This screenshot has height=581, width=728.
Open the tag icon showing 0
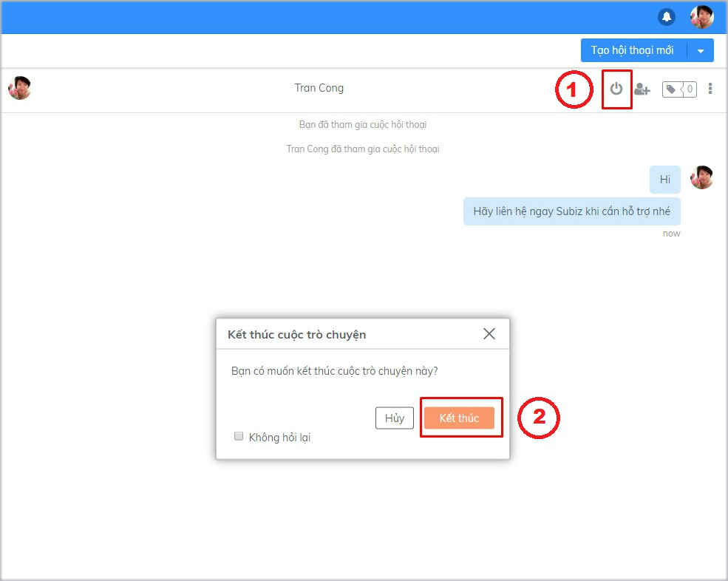coord(678,89)
